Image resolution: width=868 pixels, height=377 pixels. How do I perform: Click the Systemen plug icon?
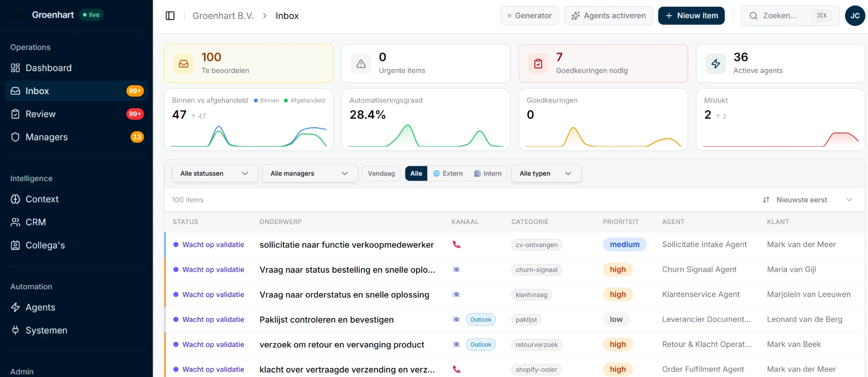click(x=15, y=330)
